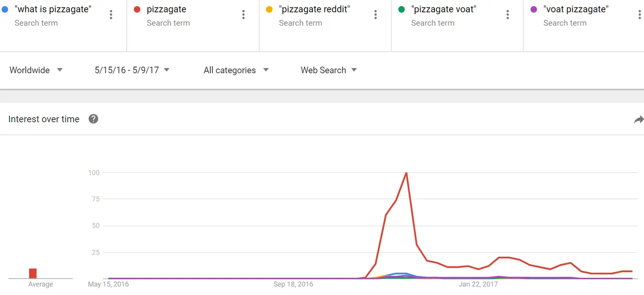Open the 5/15/16 - 5/9/17 date range dropdown
Viewport: 644px width, 295px height.
pos(132,70)
